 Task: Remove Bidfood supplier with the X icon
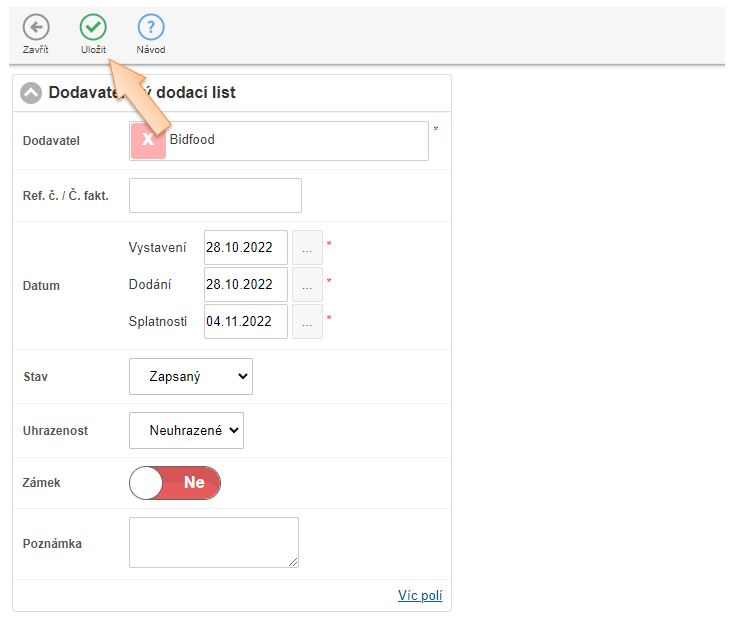(x=148, y=141)
